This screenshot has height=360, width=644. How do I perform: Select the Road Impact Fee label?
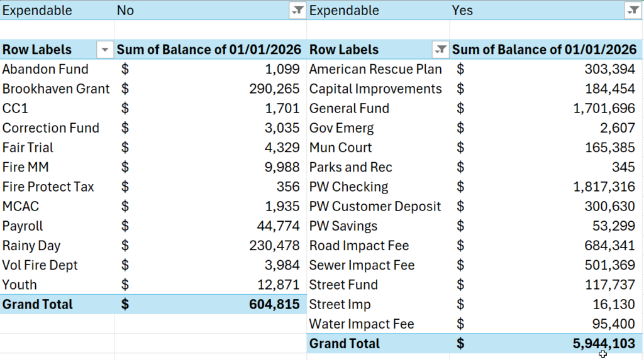(x=359, y=246)
